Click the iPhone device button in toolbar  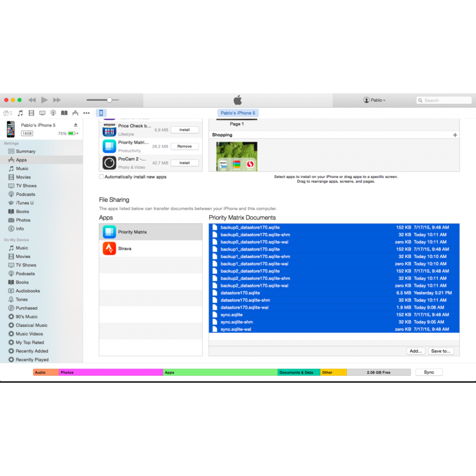[x=101, y=113]
